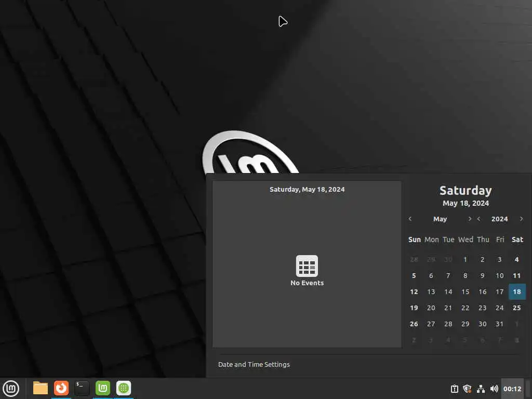Go to next year arrow after 2024
This screenshot has height=399, width=532.
pyautogui.click(x=522, y=219)
